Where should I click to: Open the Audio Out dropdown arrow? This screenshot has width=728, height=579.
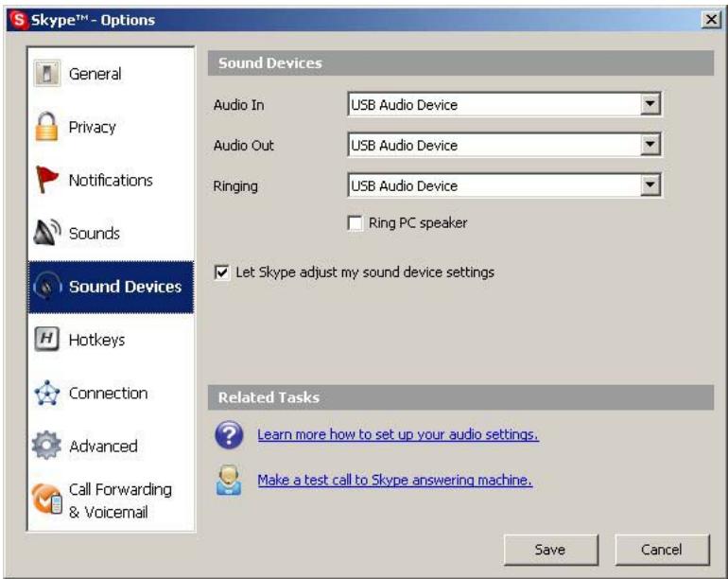click(650, 145)
